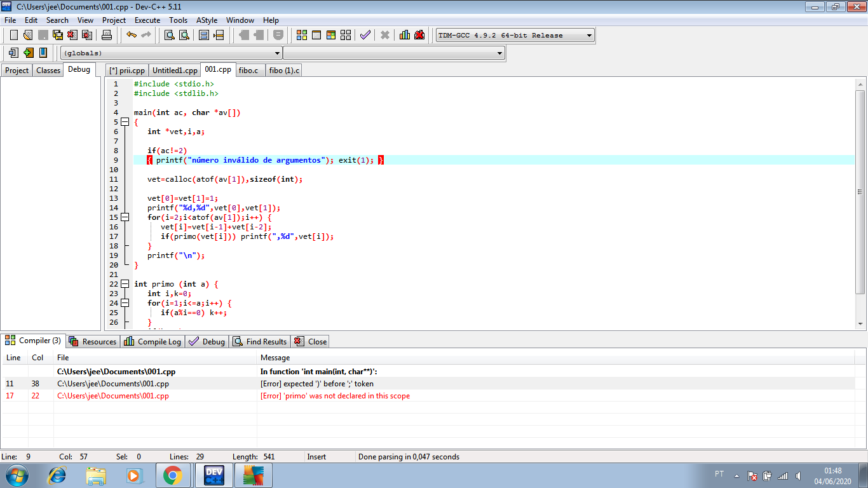Screen dimensions: 868x488
Task: Open the empty function dropdown beside (globals)
Action: [x=394, y=53]
